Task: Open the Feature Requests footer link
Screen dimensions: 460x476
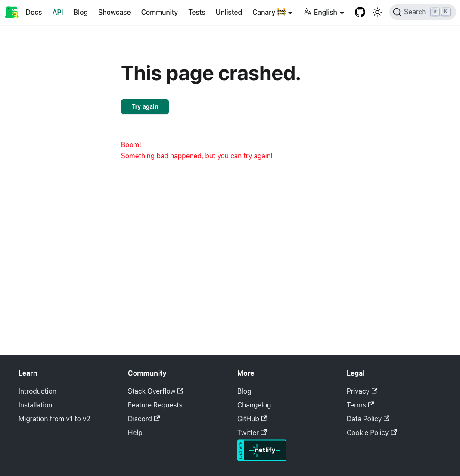Action: (155, 405)
